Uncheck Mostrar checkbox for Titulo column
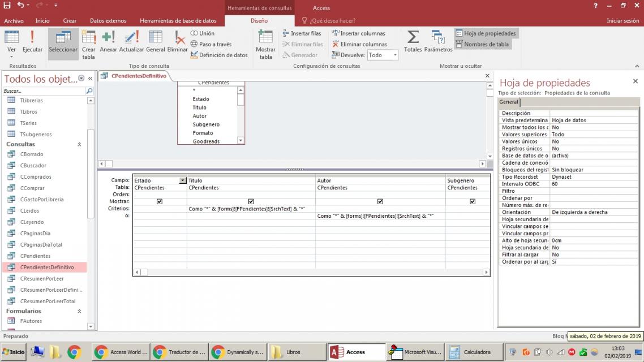The image size is (644, 362). click(x=251, y=201)
